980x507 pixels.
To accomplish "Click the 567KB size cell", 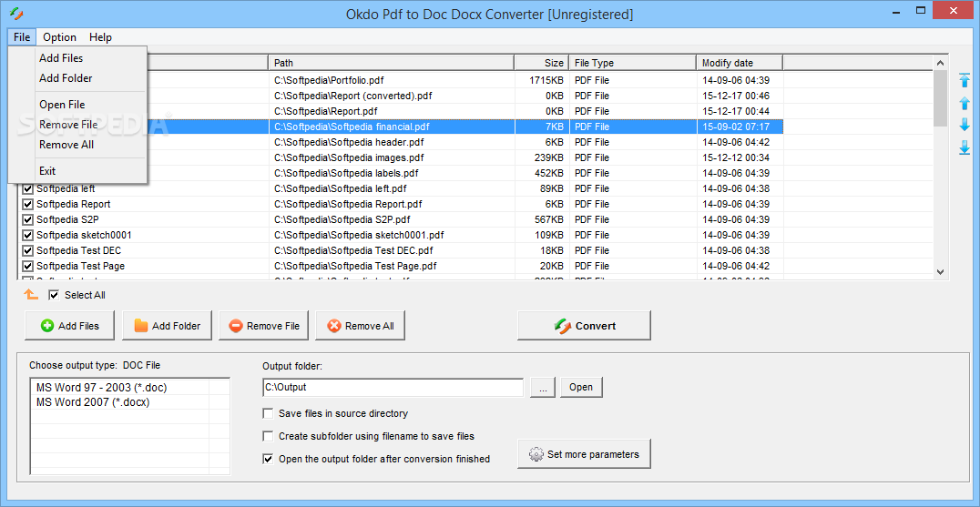I will point(542,219).
